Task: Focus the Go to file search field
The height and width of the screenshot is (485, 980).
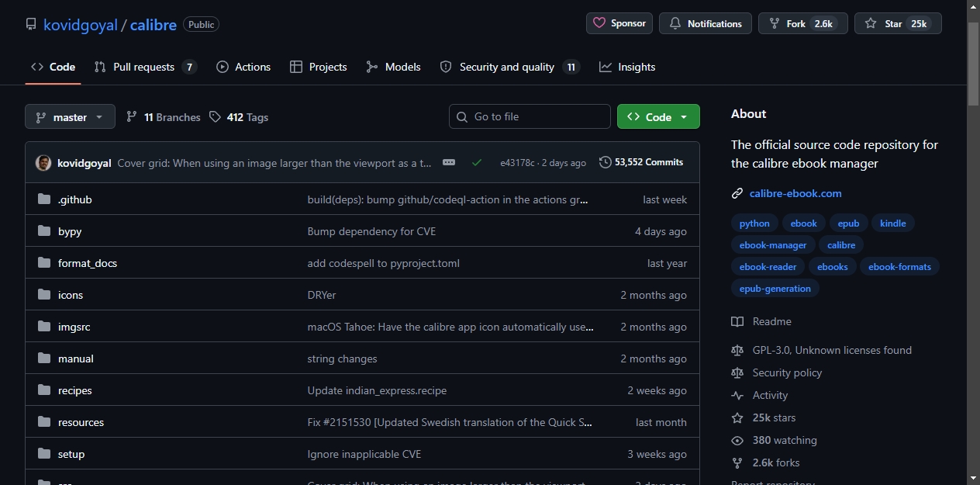Action: 530,116
